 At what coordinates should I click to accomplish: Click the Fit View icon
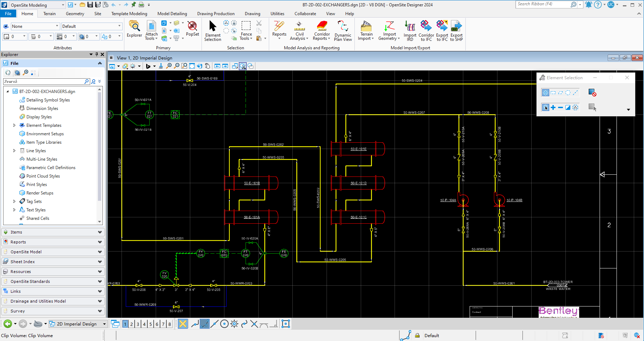[x=192, y=66]
